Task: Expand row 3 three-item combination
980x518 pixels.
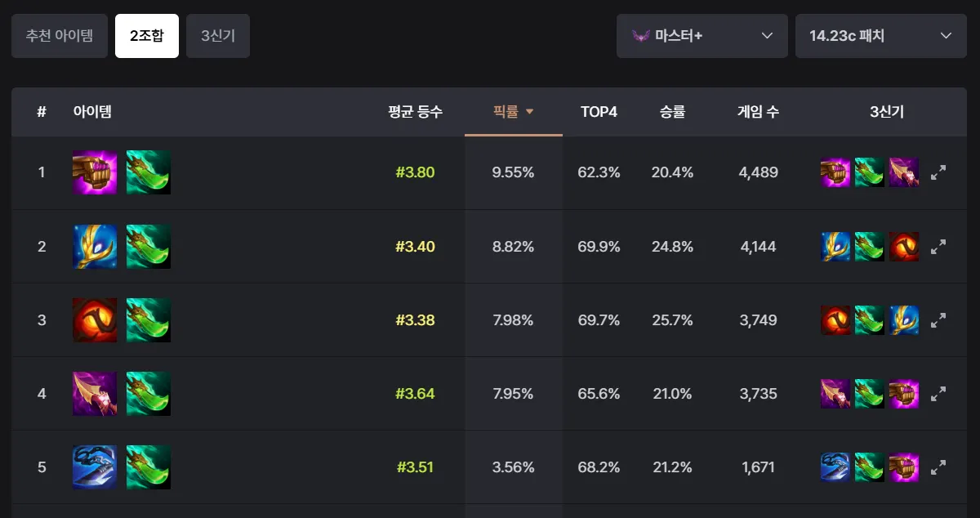Action: 938,319
